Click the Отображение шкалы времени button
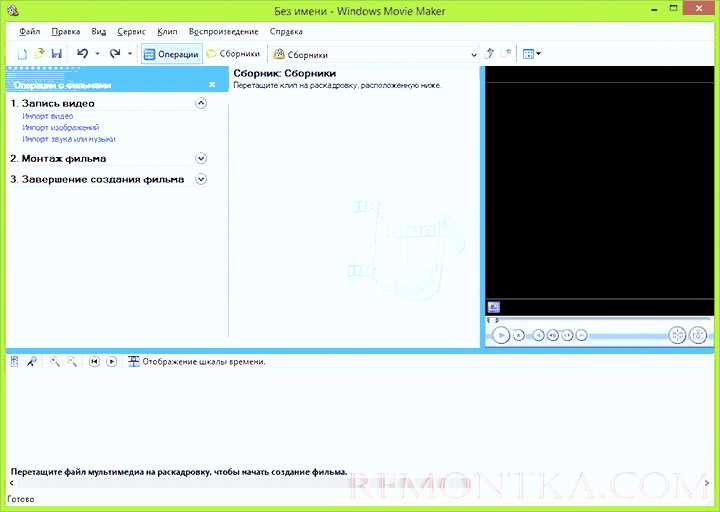 click(x=197, y=362)
